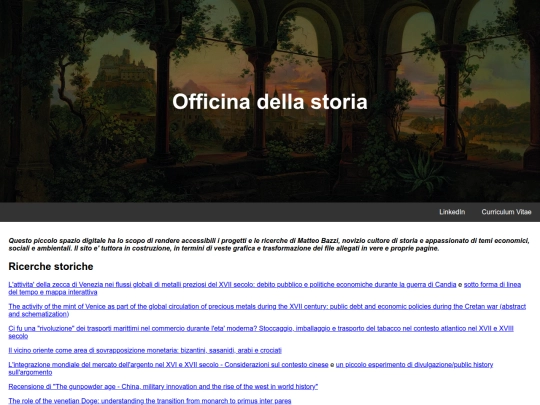Viewport: 540px width, 405px height.
Task: Open the zecca di Venezia research link
Action: pyautogui.click(x=232, y=284)
